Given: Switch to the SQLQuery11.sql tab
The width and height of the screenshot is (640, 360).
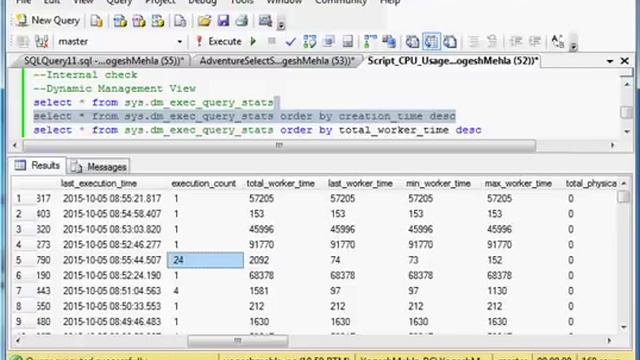Looking at the screenshot, I should pyautogui.click(x=104, y=61).
